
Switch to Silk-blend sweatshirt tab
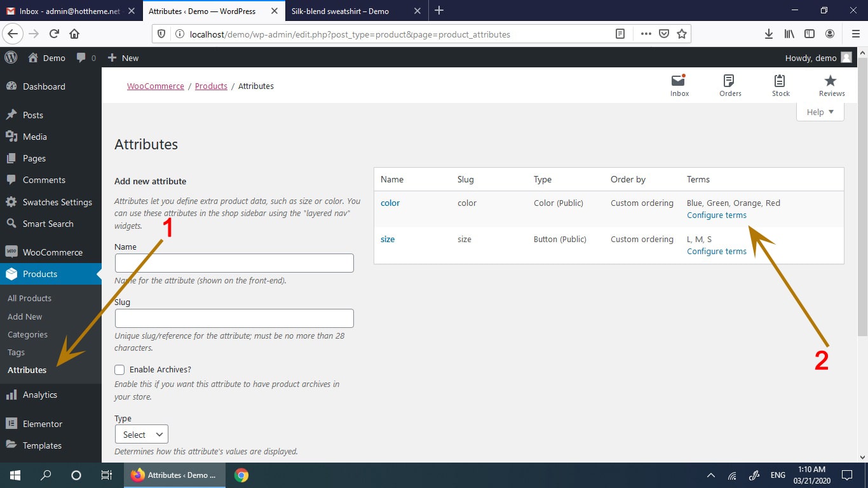tap(356, 11)
